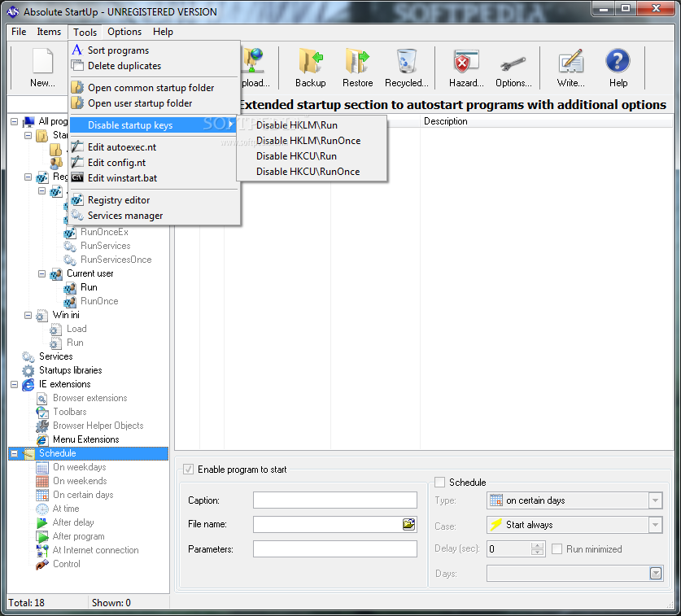This screenshot has height=616, width=681.
Task: Collapse the Schedule tree node
Action: pos(15,453)
